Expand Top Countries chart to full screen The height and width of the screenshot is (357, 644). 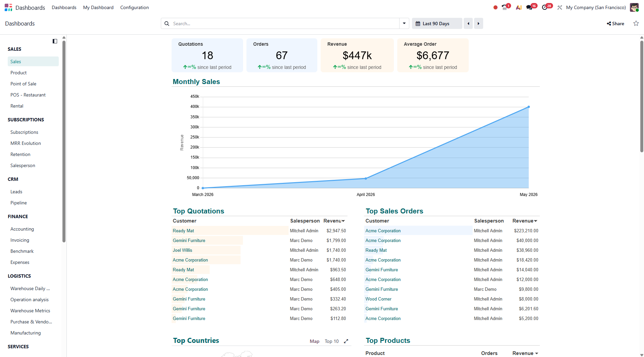tap(346, 341)
